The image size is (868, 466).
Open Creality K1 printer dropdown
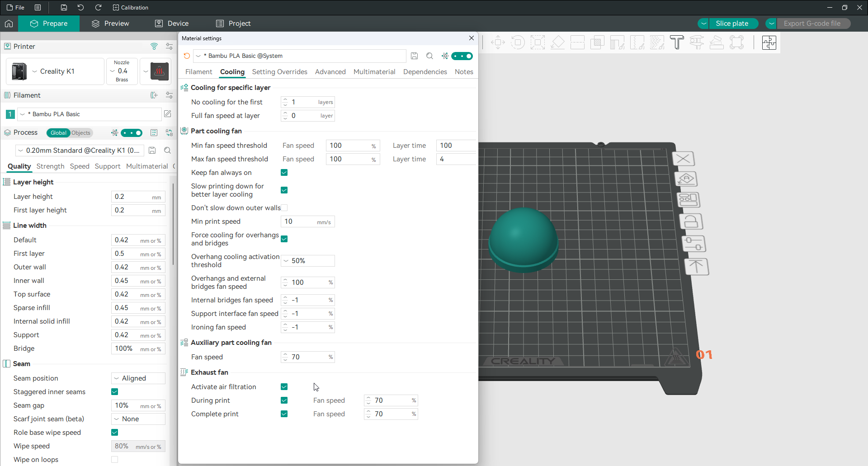55,71
